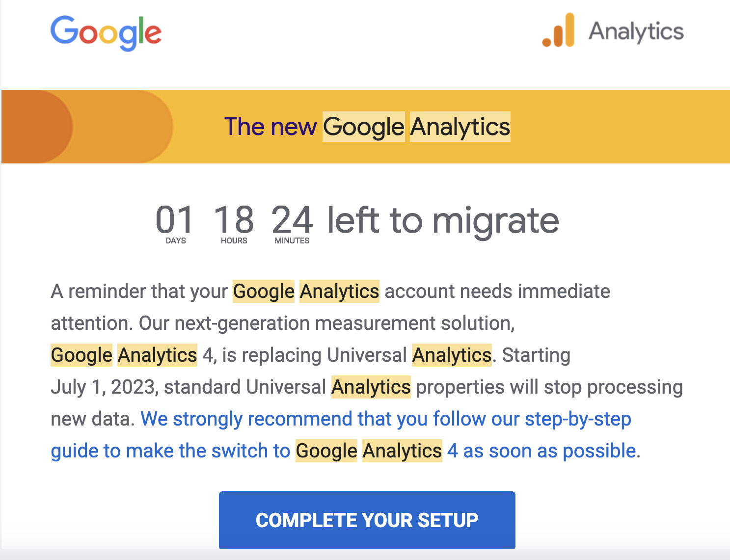Screen dimensions: 730x560
Task: Click the Analytics wordmark beside the bar icon
Action: [x=636, y=31]
